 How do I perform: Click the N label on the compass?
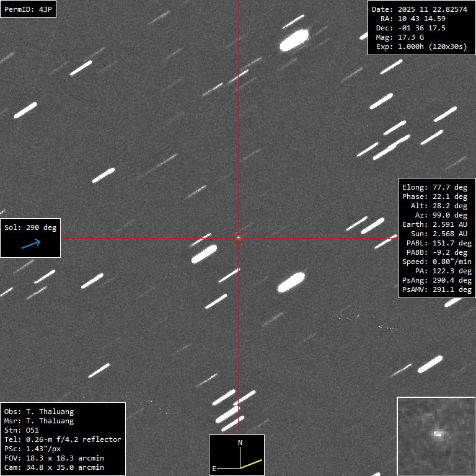pyautogui.click(x=240, y=443)
